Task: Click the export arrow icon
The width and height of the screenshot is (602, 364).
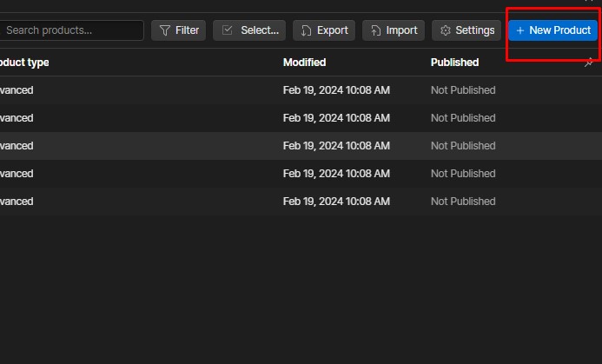Action: (x=306, y=30)
